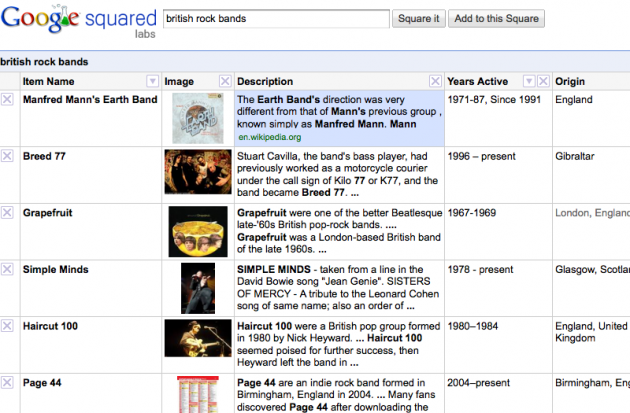Viewport: 630px width, 413px height.
Task: Select the Simple Minds Jean Genie description
Action: pyautogui.click(x=340, y=288)
